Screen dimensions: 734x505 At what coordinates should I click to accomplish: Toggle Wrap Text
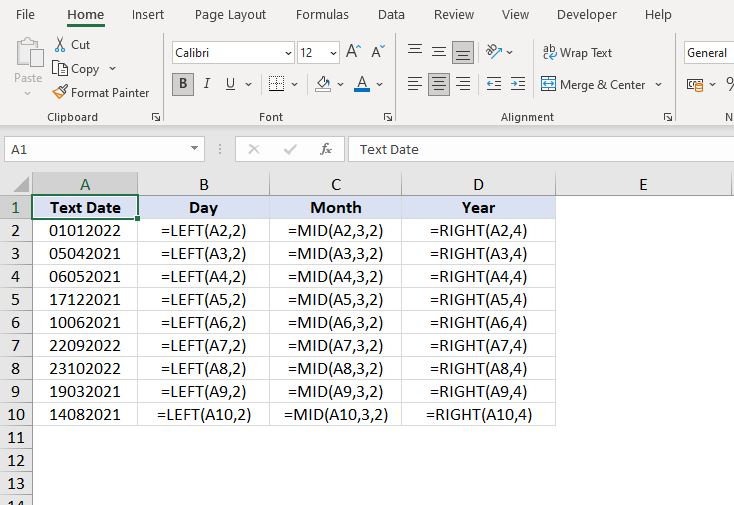pyautogui.click(x=577, y=52)
